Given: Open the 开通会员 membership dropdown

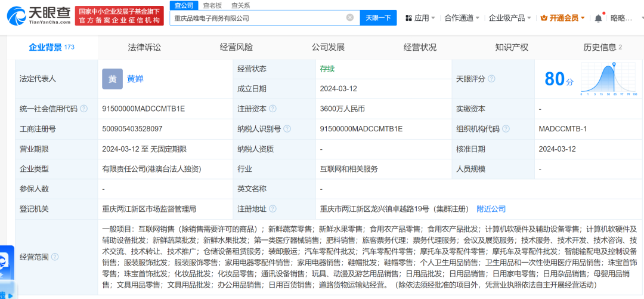Looking at the screenshot, I should tap(563, 18).
